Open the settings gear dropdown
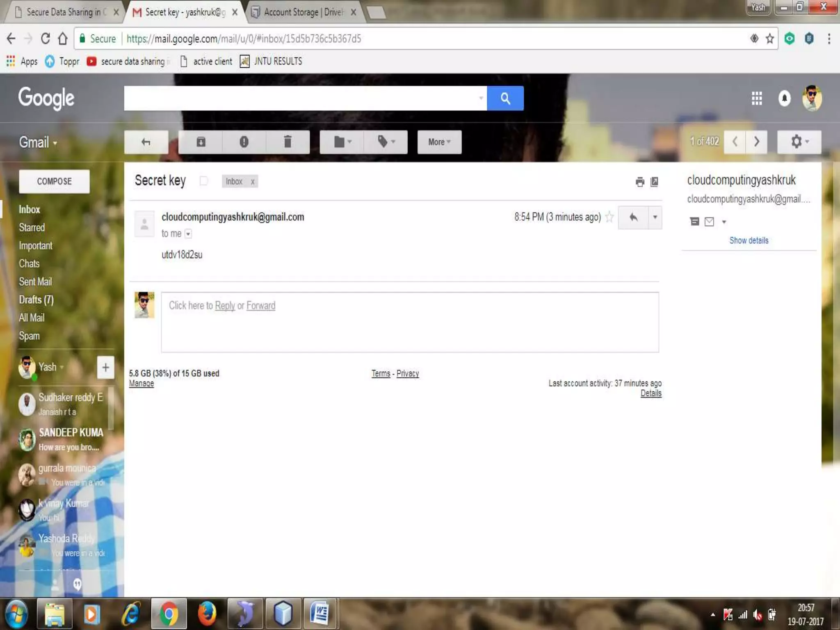Screen dimensions: 840x630 point(799,142)
